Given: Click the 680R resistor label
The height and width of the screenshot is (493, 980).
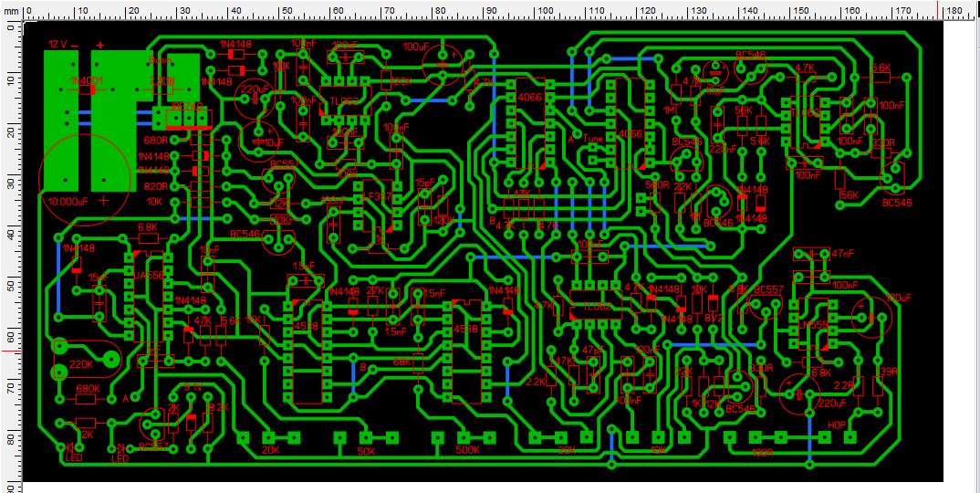Looking at the screenshot, I should coord(157,140).
